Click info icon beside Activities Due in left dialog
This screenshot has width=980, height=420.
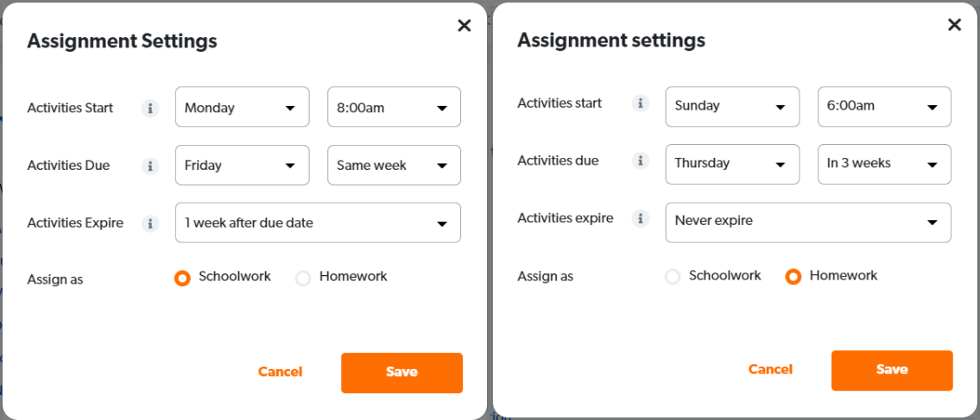[150, 166]
